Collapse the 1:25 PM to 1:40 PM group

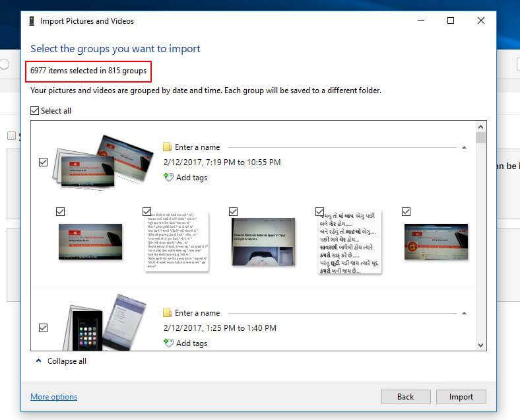pyautogui.click(x=465, y=313)
